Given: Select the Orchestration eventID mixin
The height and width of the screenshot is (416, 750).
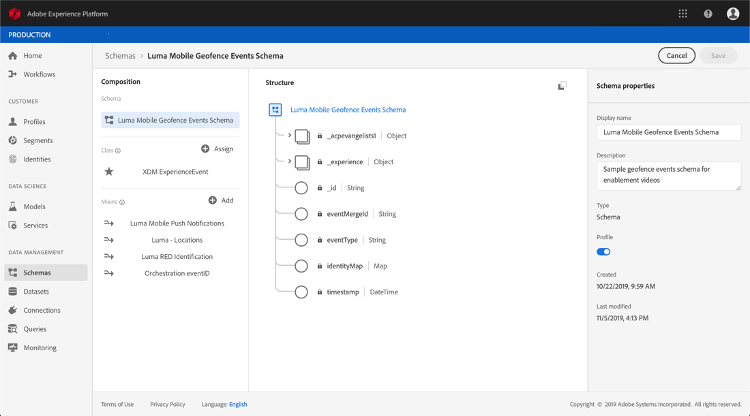Looking at the screenshot, I should 177,274.
